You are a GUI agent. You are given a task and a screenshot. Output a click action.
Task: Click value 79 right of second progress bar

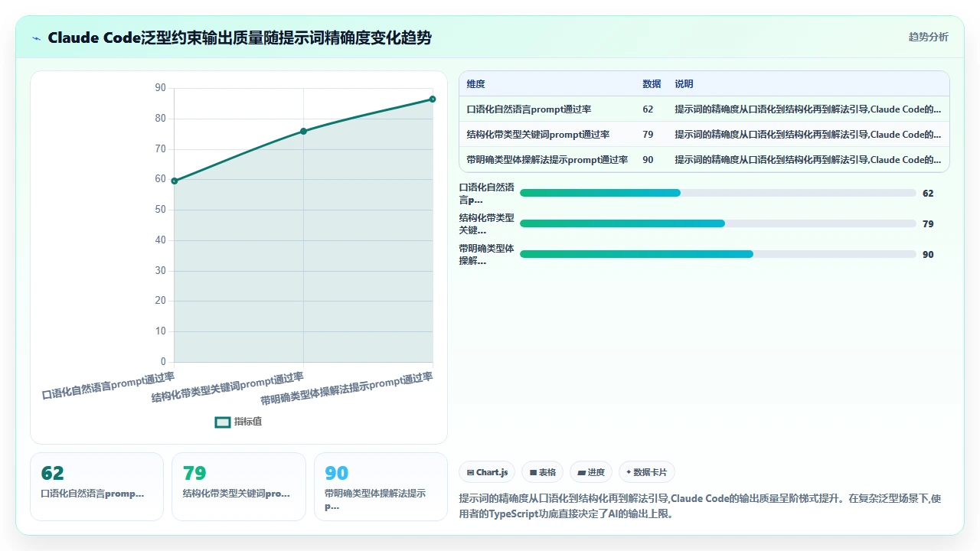pos(928,224)
